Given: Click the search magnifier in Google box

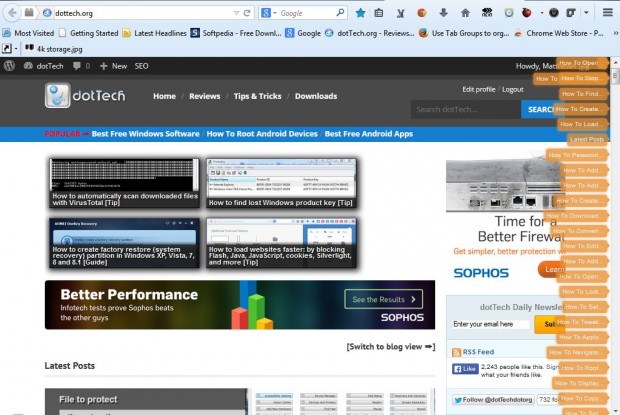Looking at the screenshot, I should click(x=340, y=13).
